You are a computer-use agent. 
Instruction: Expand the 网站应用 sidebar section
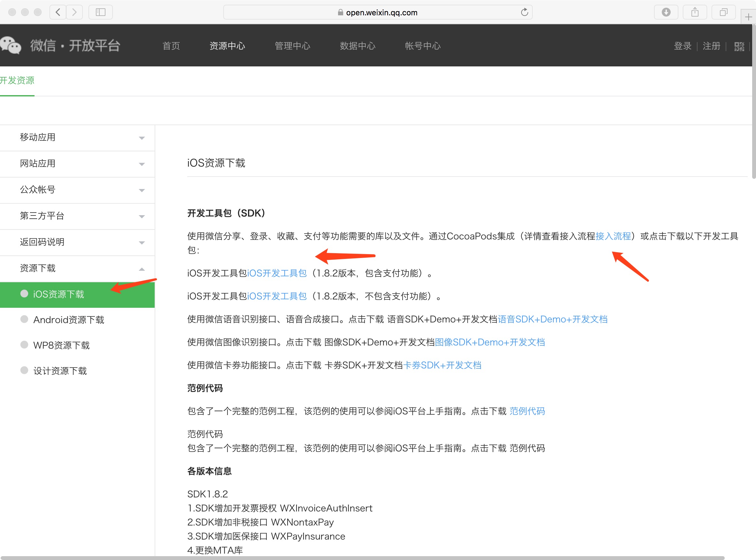(x=77, y=164)
